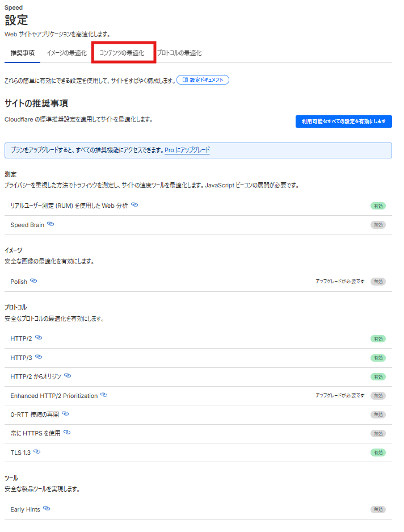Screen dimensions: 404x532
Task: Click the Early Hints setting name
Action: coord(25,509)
